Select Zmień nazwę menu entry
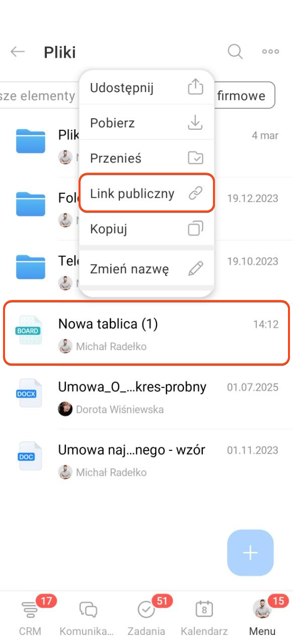293x644 pixels. (147, 269)
